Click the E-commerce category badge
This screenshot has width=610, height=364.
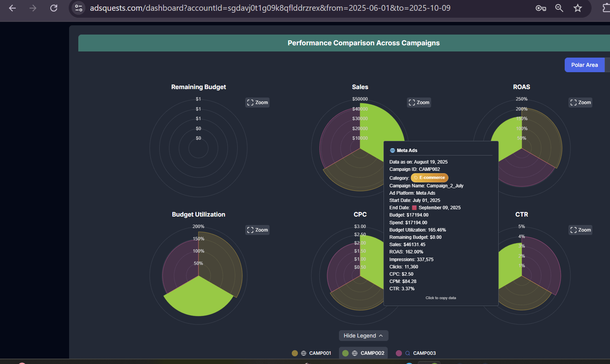[x=429, y=178]
